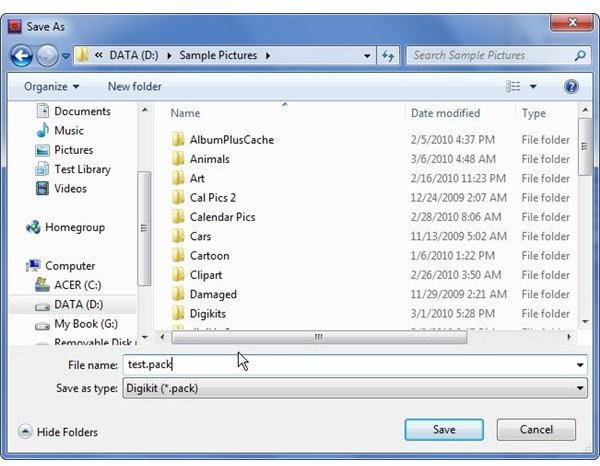The width and height of the screenshot is (600, 466).
Task: Open the File name history dropdown arrow
Action: click(580, 365)
